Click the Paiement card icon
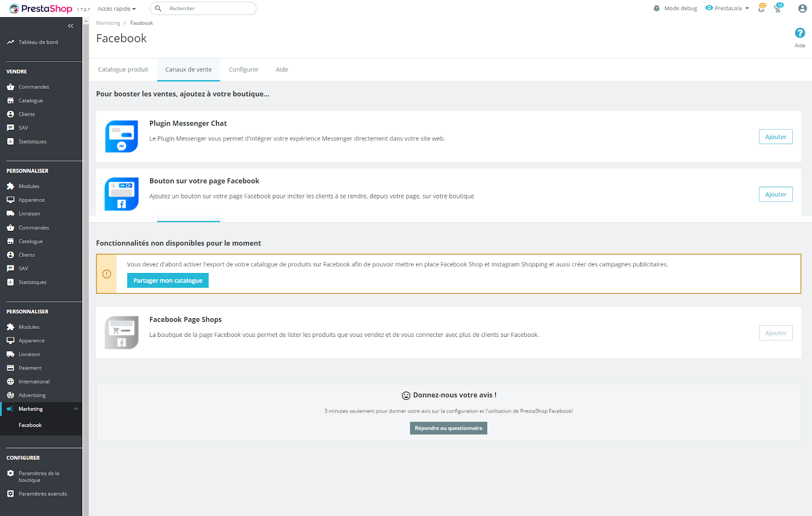The height and width of the screenshot is (516, 812). tap(10, 368)
